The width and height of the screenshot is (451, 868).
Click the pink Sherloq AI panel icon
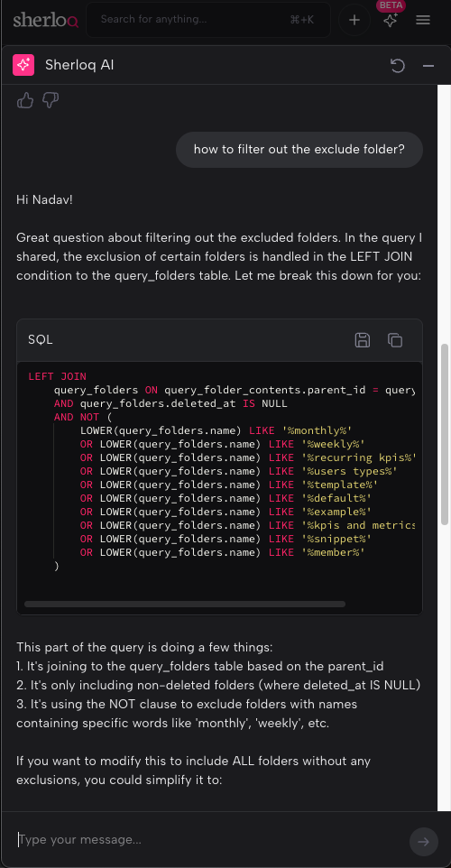click(23, 65)
